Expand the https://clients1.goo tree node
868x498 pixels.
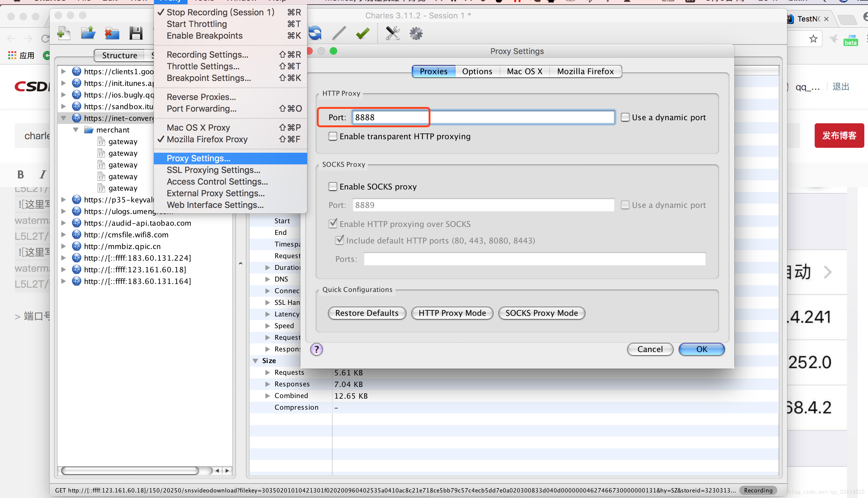click(x=63, y=71)
